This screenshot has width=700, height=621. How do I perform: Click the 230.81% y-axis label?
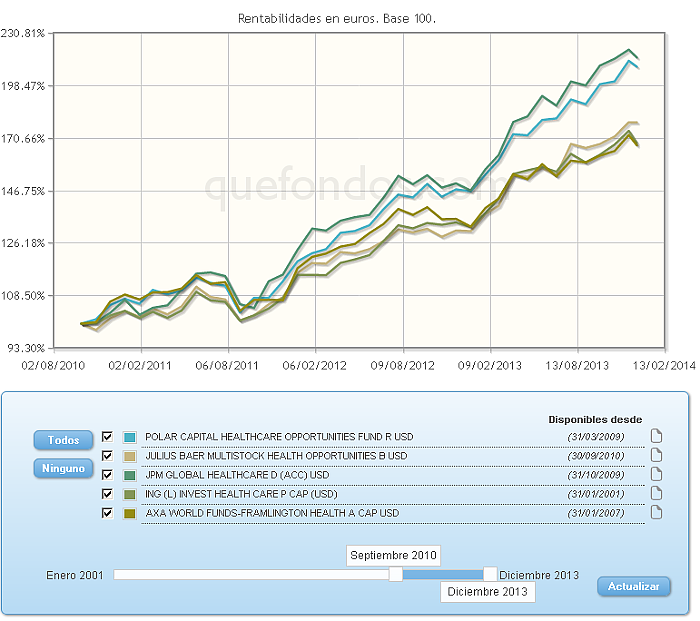coord(23,33)
